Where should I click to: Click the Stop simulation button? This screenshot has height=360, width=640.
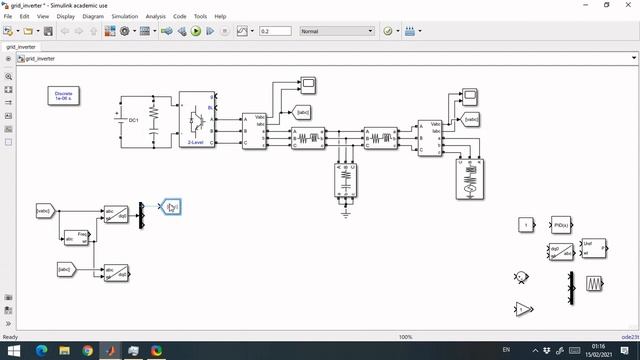click(224, 31)
